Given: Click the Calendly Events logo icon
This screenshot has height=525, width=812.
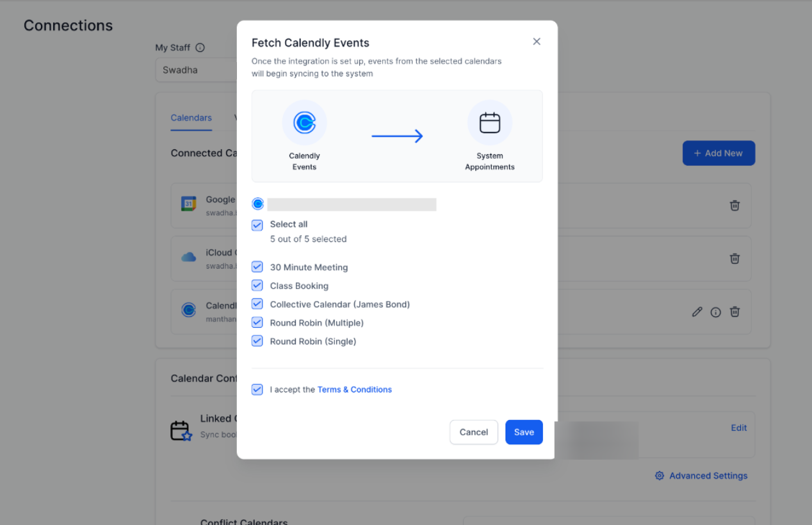Looking at the screenshot, I should tap(304, 122).
